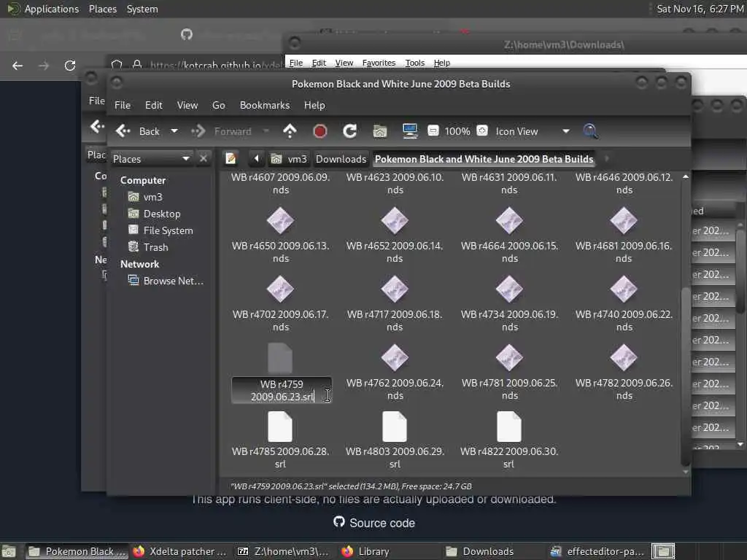Image resolution: width=747 pixels, height=560 pixels.
Task: Select file WB r4717 2009.06.18.nds icon
Action: pos(395,289)
